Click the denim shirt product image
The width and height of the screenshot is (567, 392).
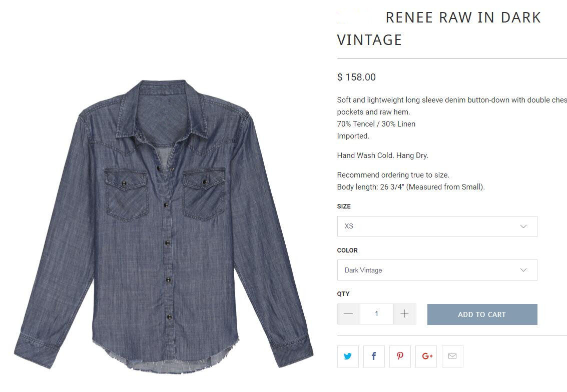[163, 225]
